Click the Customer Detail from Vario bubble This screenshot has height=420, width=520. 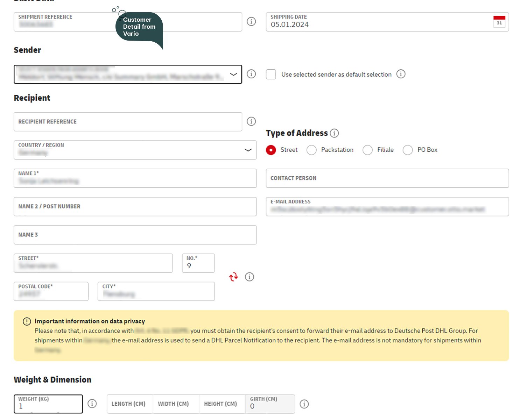click(x=139, y=27)
